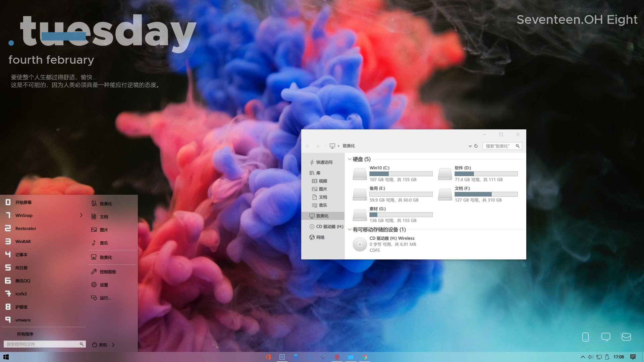644x362 pixels.
Task: Select the Win10 (C:) drive
Action: pyautogui.click(x=392, y=174)
